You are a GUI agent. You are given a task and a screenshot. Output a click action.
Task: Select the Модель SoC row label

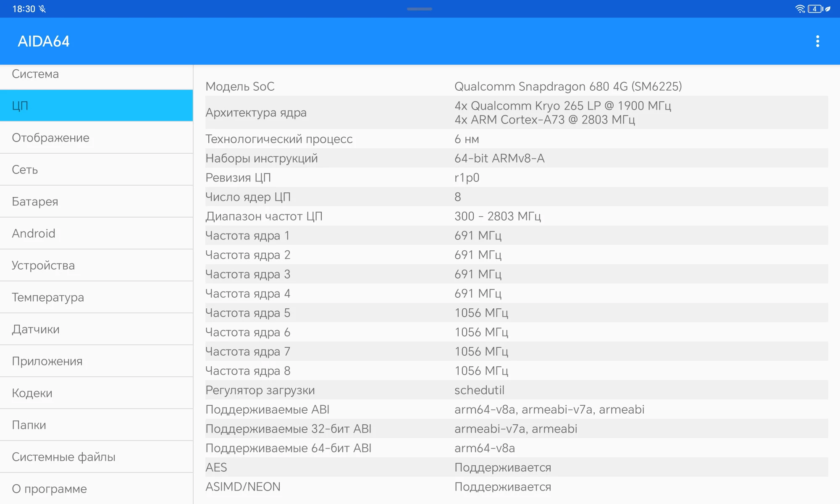240,86
